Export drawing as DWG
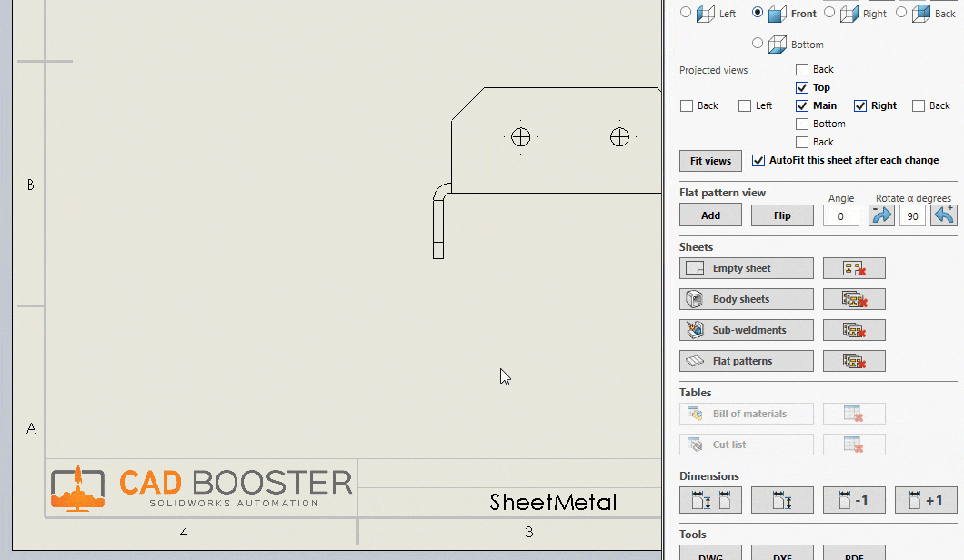Screen dimensions: 964x560 click(x=710, y=553)
